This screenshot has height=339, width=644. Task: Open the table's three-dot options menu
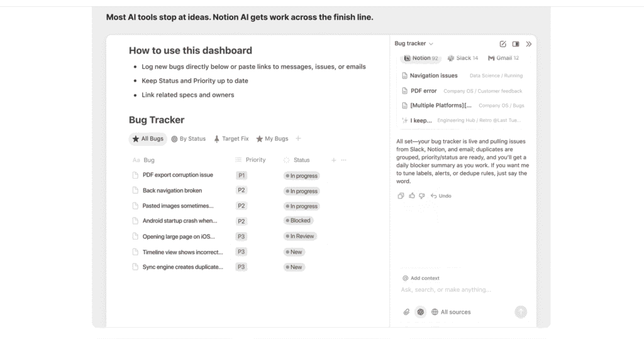[343, 160]
